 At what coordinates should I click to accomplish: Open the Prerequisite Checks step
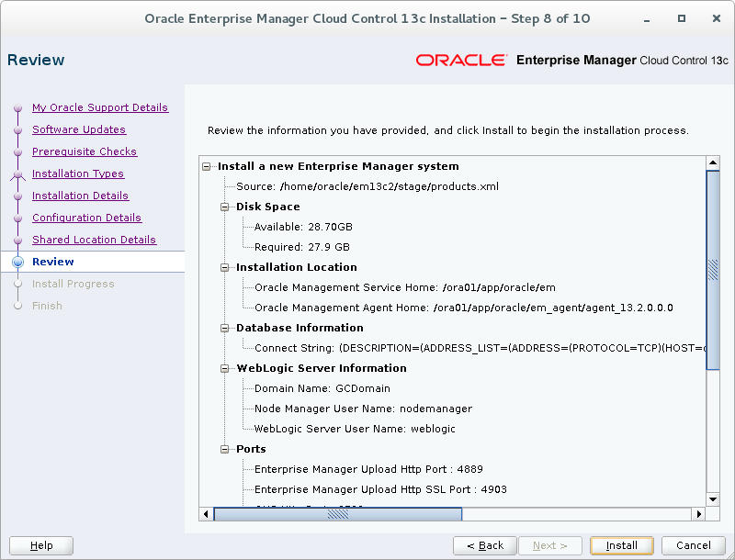click(x=85, y=151)
